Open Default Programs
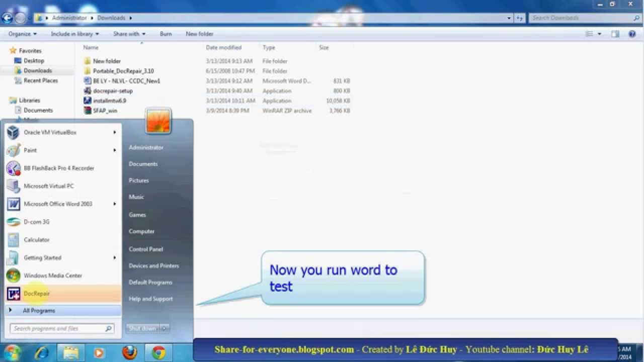 tap(150, 283)
